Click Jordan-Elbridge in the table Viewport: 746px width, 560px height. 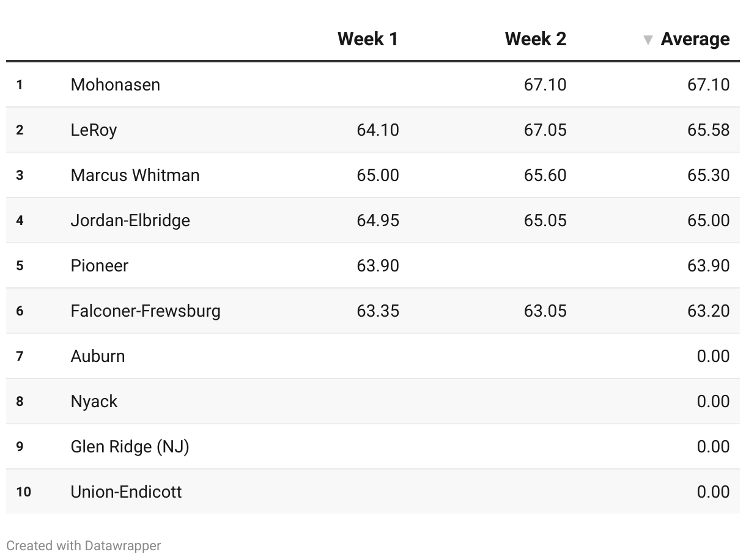[130, 220]
